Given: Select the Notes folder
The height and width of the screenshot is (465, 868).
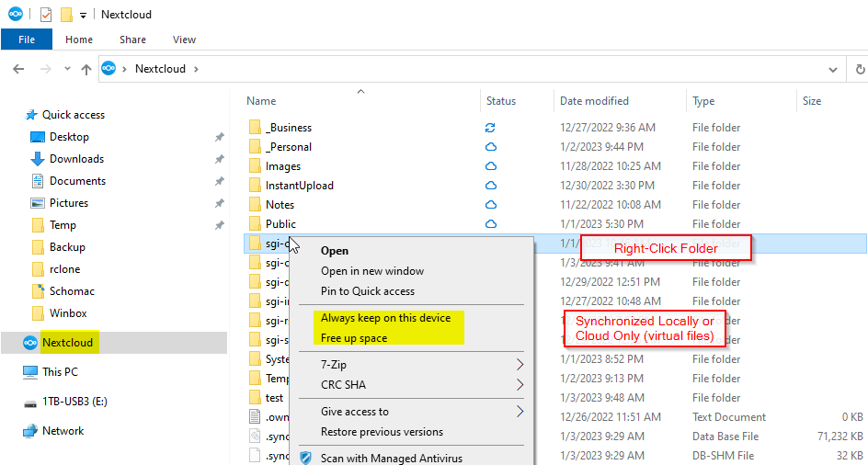Looking at the screenshot, I should pyautogui.click(x=280, y=205).
